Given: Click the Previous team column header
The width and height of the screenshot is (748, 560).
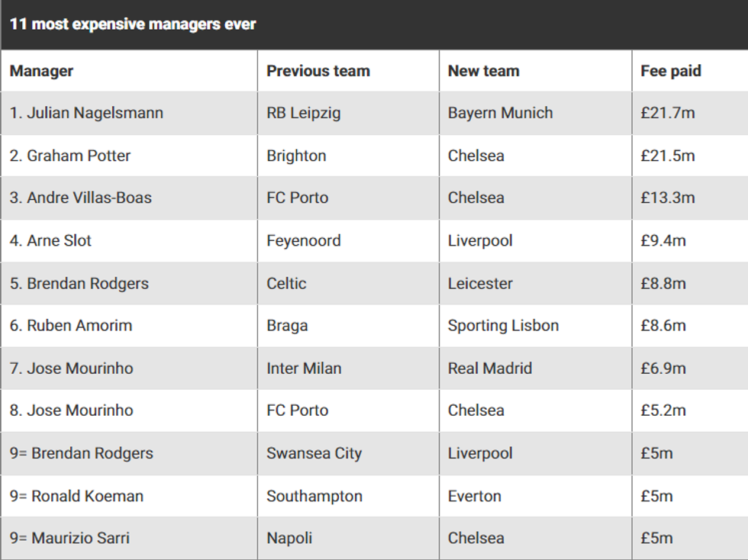Looking at the screenshot, I should click(x=318, y=71).
